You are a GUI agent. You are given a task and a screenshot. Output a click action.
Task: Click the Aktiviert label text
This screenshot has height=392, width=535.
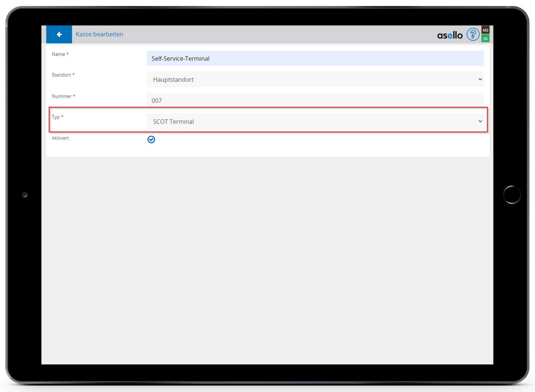click(60, 138)
